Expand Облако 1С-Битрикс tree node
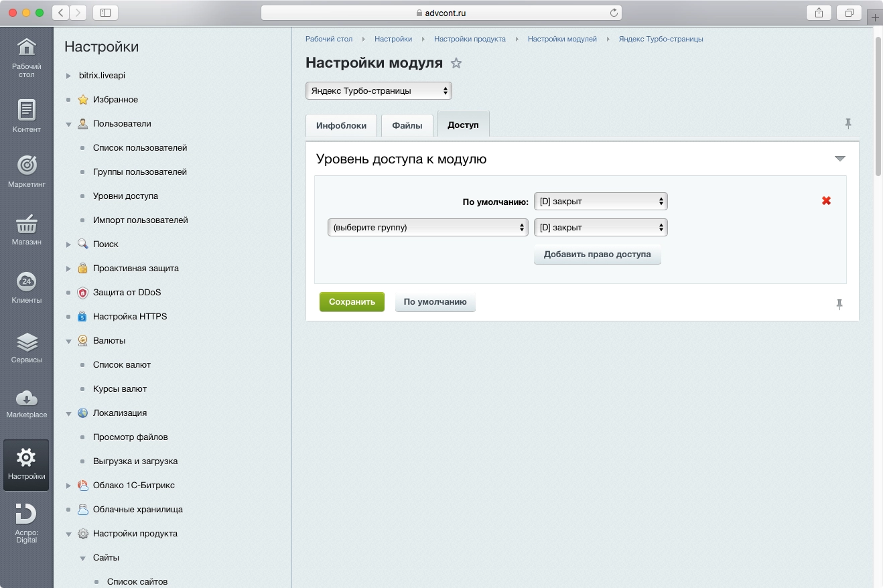Screen dimensions: 883x588 (68, 486)
